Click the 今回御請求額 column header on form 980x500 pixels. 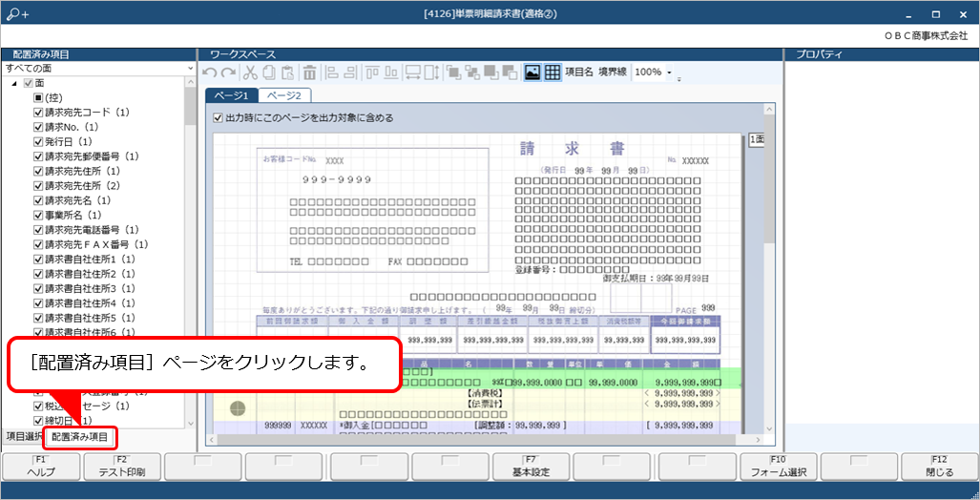(685, 322)
